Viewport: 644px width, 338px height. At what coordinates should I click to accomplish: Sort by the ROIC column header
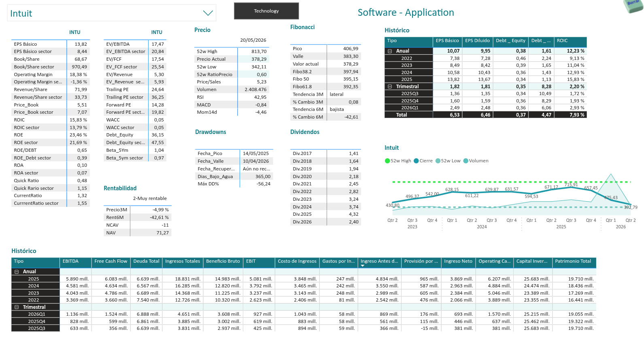click(562, 41)
